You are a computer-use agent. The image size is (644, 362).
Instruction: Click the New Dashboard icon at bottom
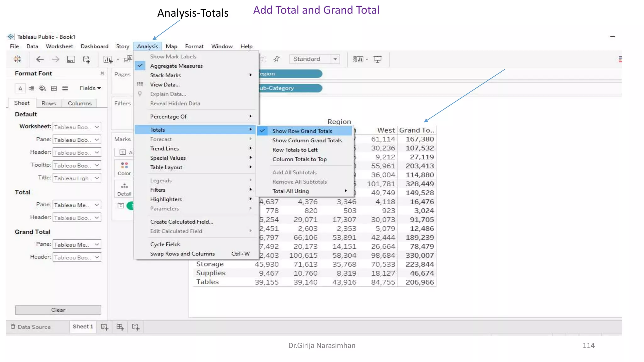pos(120,327)
